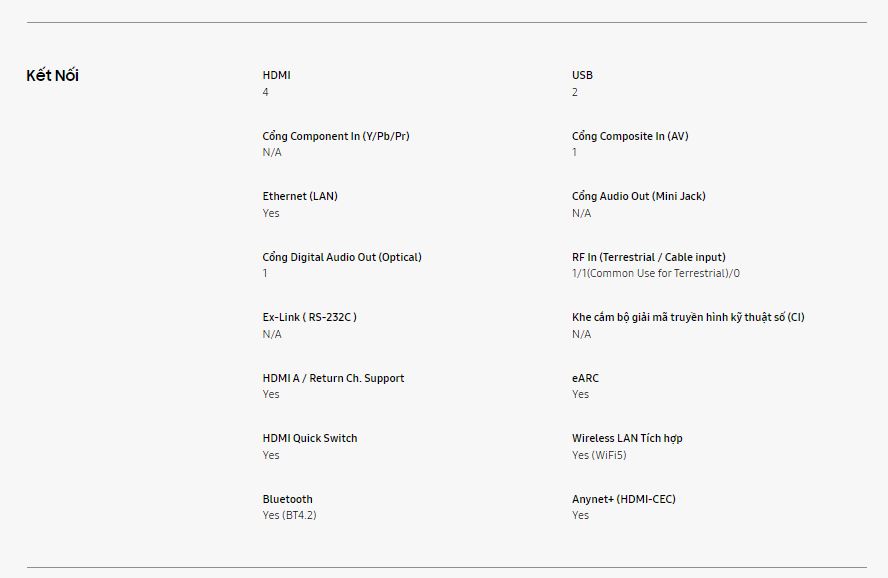Viewport: 888px width, 578px height.
Task: Click the HDMI A / Return Ch. Support label
Action: pos(333,378)
